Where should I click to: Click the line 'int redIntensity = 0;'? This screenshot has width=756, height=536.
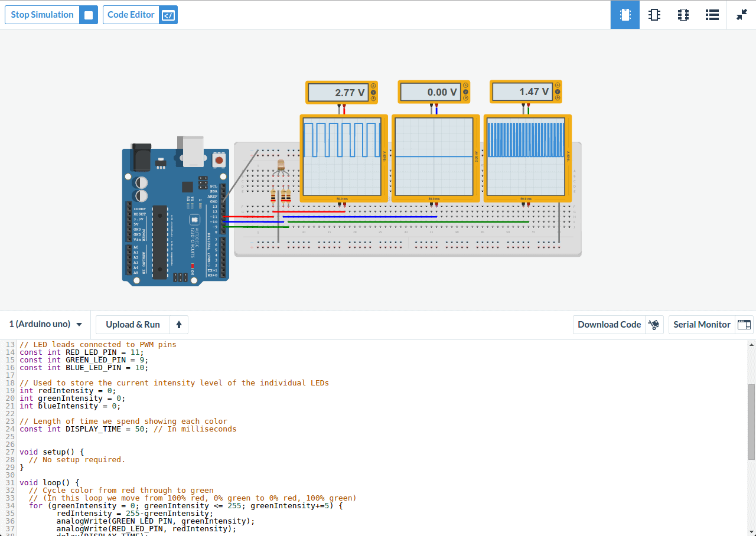[x=68, y=390]
